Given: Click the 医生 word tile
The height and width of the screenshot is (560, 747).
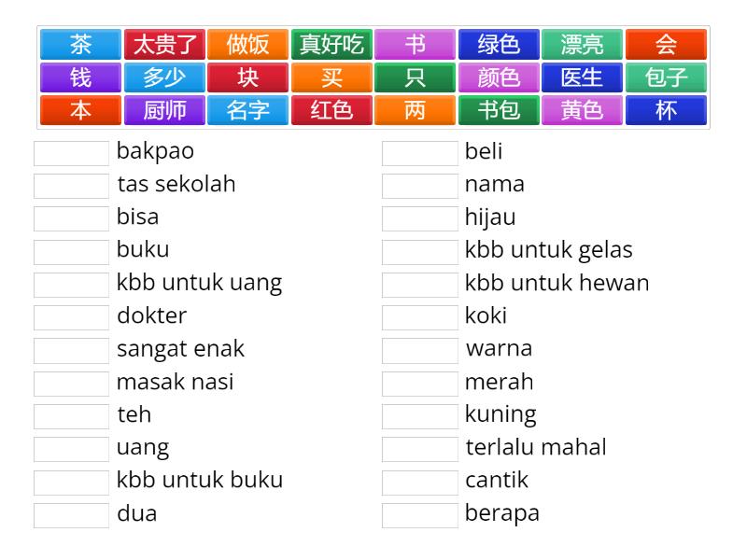Looking at the screenshot, I should pyautogui.click(x=582, y=77).
